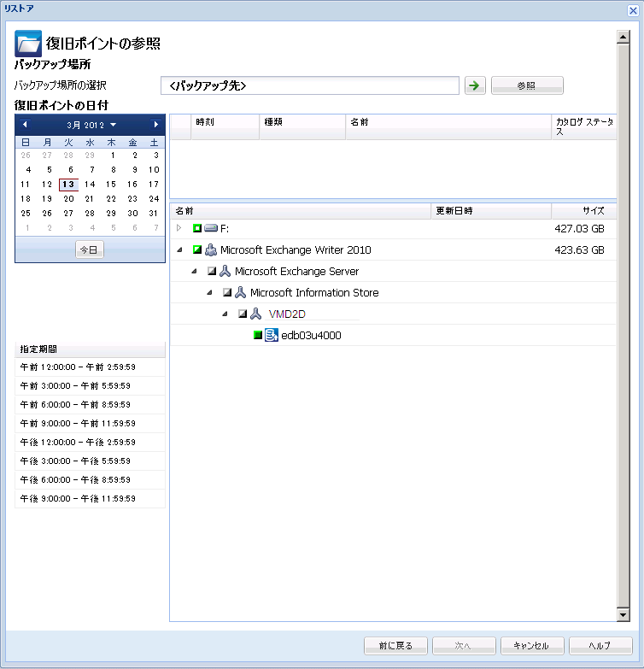The width and height of the screenshot is (644, 669).
Task: Toggle Microsoft Exchange Writer 2010 checkbox
Action: pyautogui.click(x=197, y=249)
